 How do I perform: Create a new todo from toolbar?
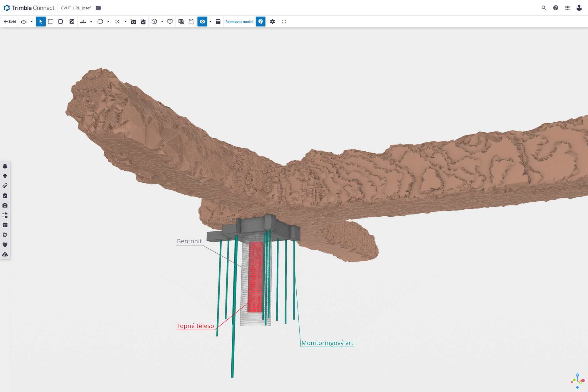tap(143, 21)
